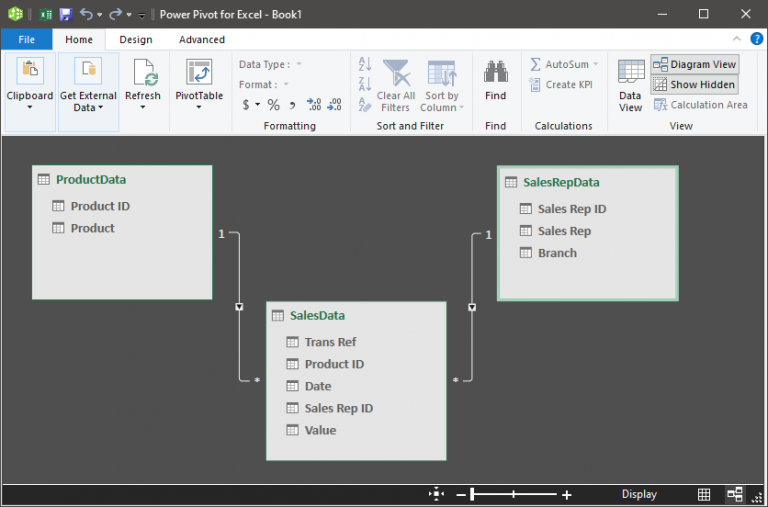Screen dimensions: 768x507
Task: Click zoom out minus button
Action: click(x=460, y=495)
